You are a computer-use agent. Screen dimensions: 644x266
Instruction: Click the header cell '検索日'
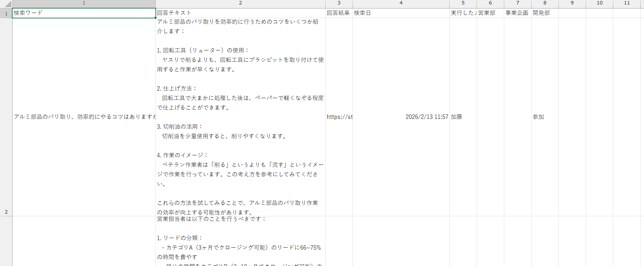click(x=401, y=13)
